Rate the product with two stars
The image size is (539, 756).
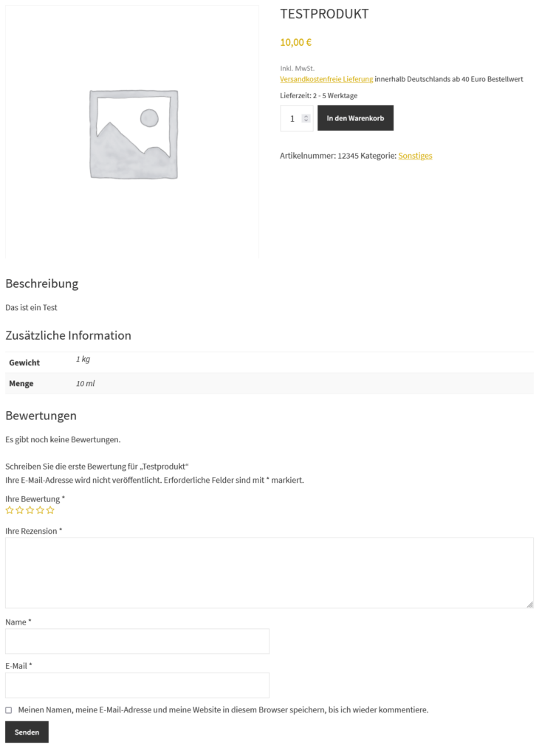20,510
